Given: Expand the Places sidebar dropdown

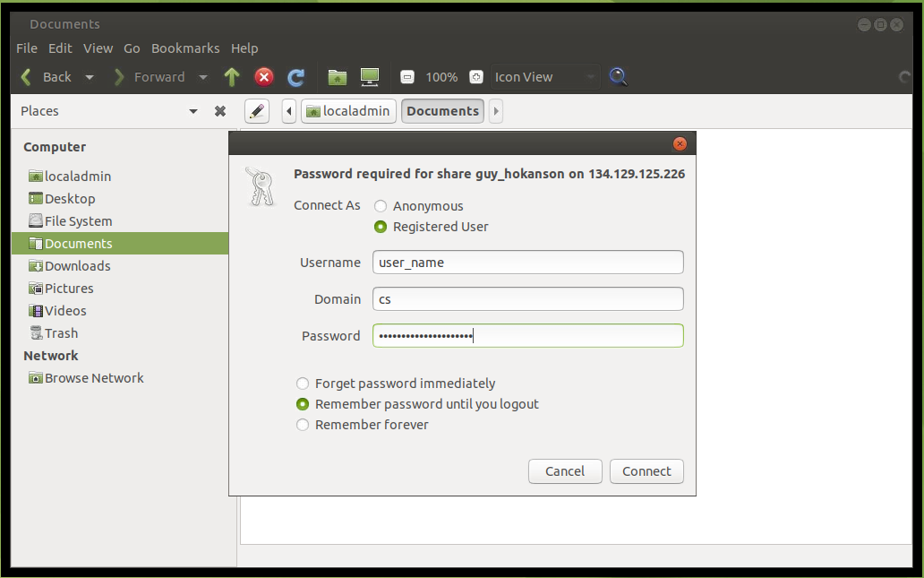Looking at the screenshot, I should [x=193, y=111].
